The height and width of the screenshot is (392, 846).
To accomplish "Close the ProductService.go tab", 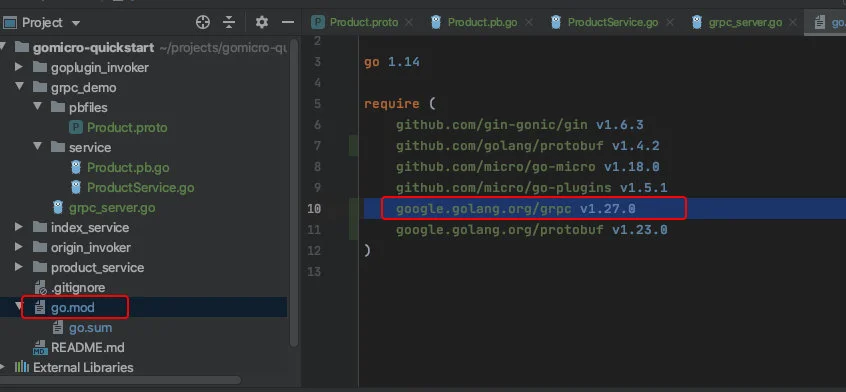I will [670, 23].
